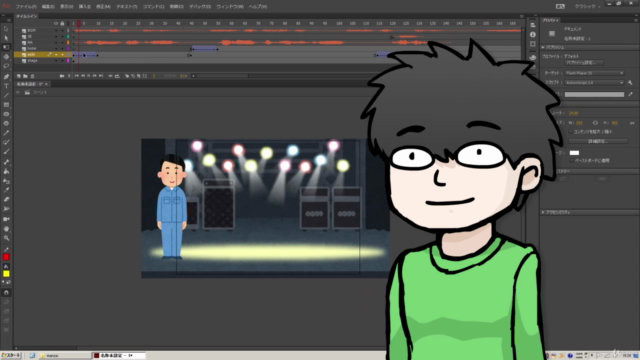Open the Info panel icon in dock
The height and width of the screenshot is (360, 640).
533,35
